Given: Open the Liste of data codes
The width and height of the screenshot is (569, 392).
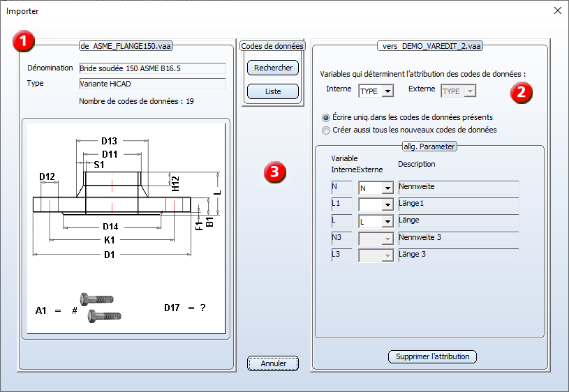Looking at the screenshot, I should point(273,91).
